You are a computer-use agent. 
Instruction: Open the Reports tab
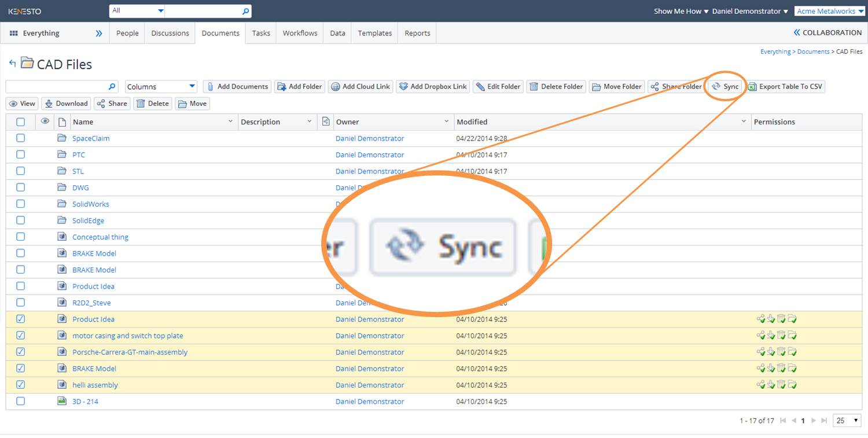pyautogui.click(x=417, y=33)
